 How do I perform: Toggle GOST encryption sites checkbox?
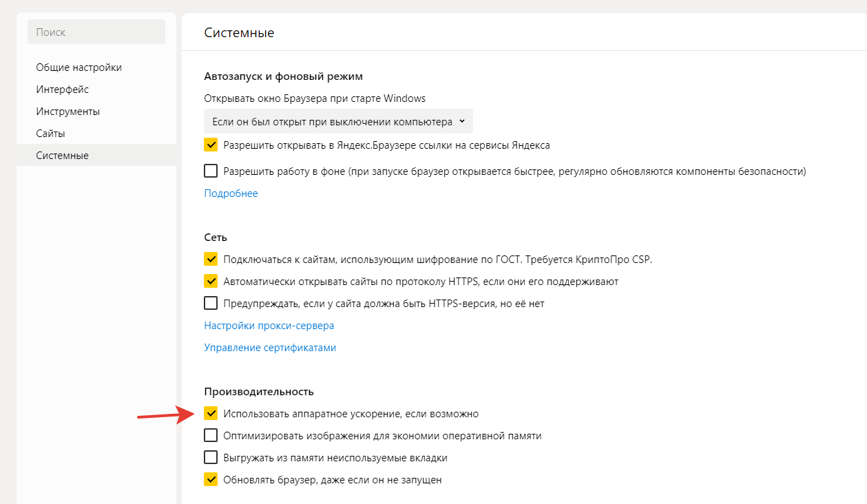click(x=211, y=260)
